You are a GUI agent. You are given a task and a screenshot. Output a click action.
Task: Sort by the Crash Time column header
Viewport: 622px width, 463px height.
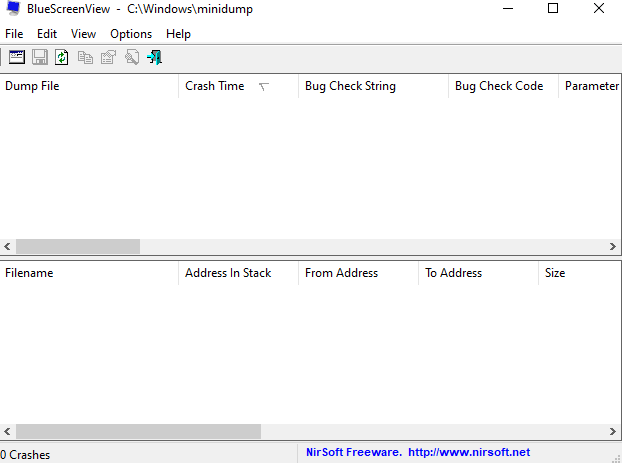238,86
